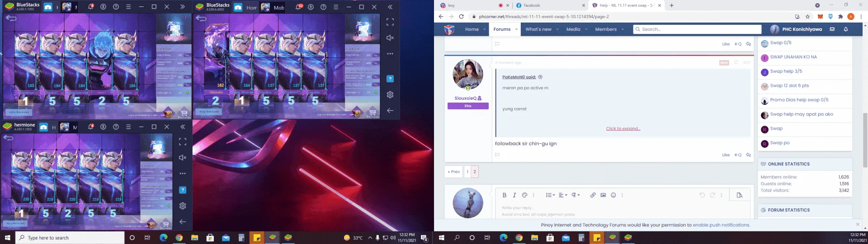The width and height of the screenshot is (868, 244).
Task: Open the help icon in hermione window titlebar
Action: coord(116,127)
